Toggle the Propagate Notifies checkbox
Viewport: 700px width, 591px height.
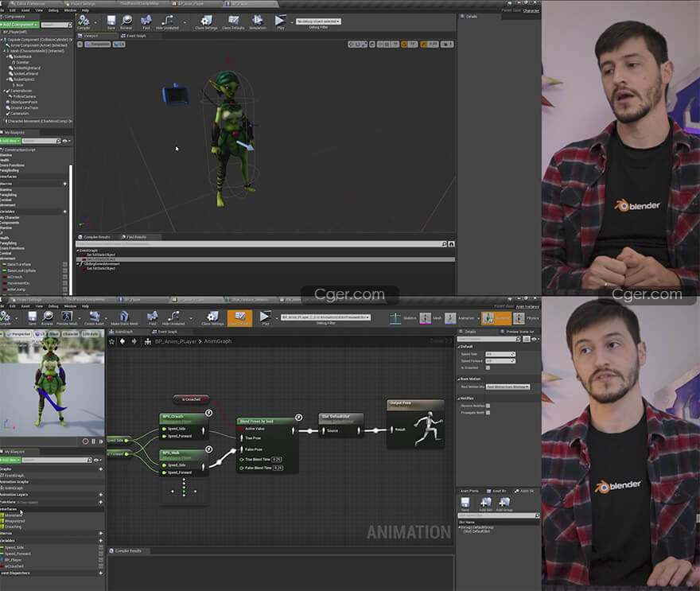[x=488, y=413]
